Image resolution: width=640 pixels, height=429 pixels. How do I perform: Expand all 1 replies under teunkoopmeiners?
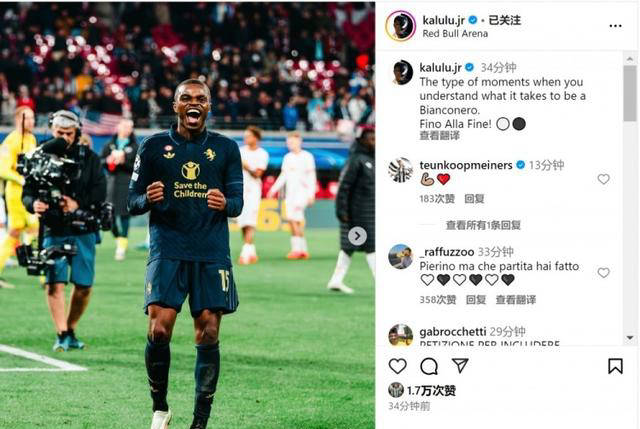pyautogui.click(x=483, y=225)
